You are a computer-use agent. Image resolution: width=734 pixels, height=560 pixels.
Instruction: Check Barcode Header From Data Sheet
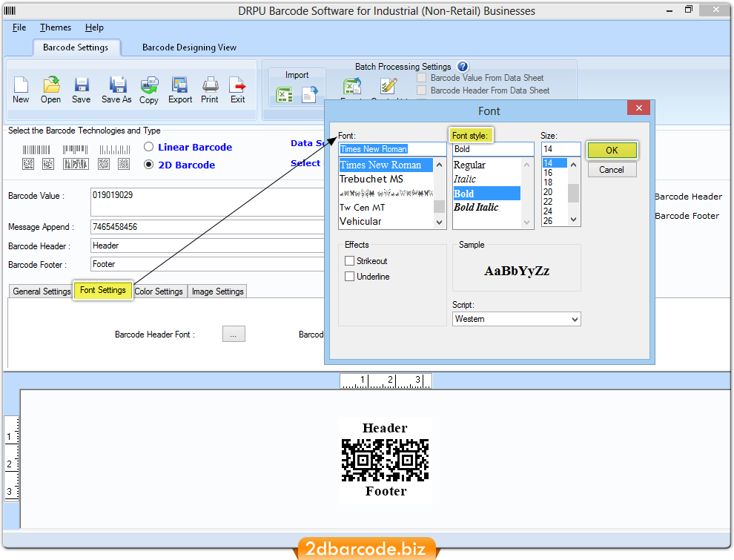(x=422, y=90)
